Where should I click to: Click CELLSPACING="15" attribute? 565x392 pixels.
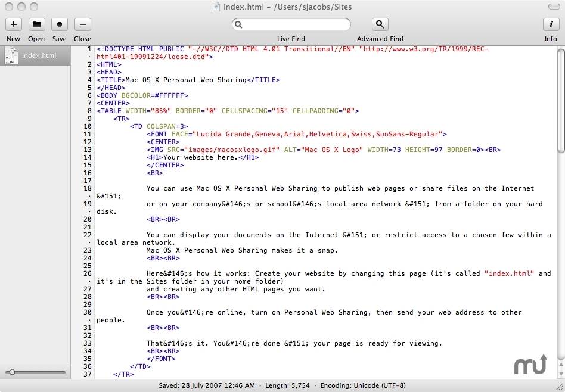coord(254,111)
